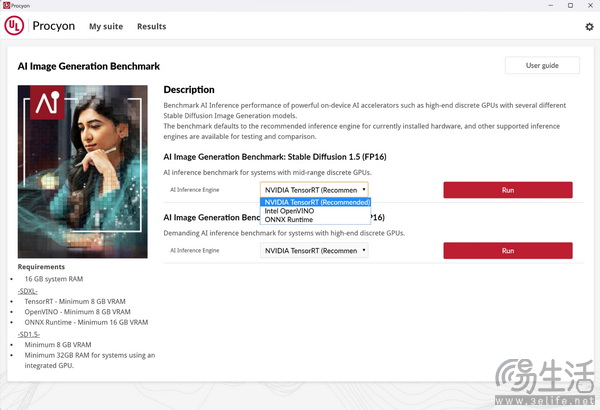Image resolution: width=600 pixels, height=410 pixels.
Task: Click the AI logo on the artwork
Action: (x=47, y=103)
